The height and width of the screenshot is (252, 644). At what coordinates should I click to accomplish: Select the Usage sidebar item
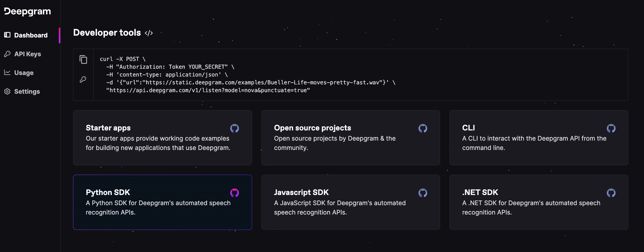point(24,73)
